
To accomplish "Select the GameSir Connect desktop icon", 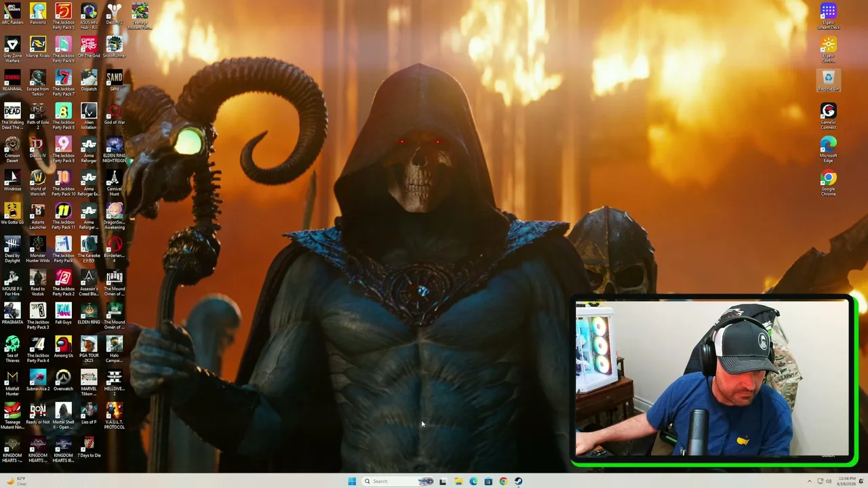I will (x=828, y=116).
